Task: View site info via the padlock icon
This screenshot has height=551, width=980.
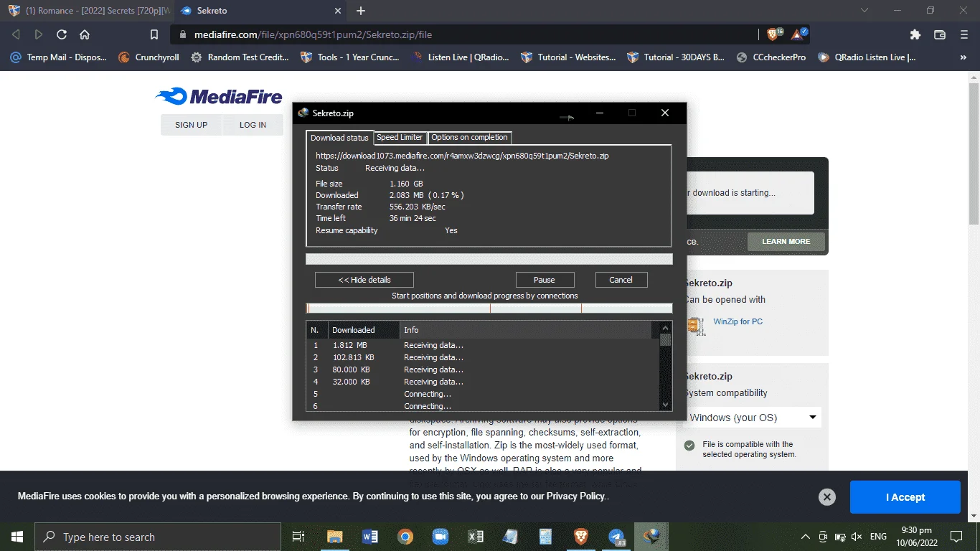Action: pyautogui.click(x=182, y=34)
